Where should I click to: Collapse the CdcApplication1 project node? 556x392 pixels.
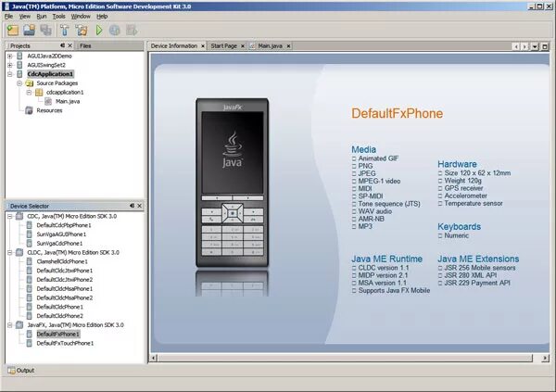tap(10, 74)
